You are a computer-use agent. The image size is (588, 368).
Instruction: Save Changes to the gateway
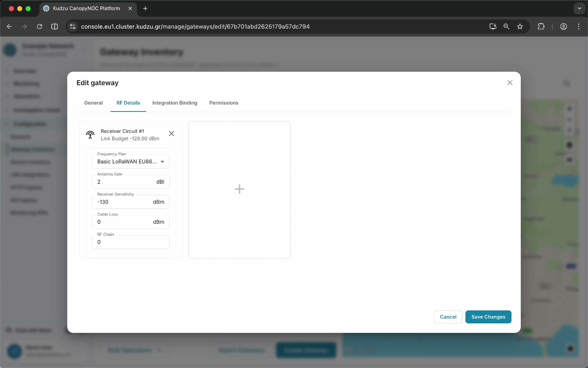tap(488, 317)
